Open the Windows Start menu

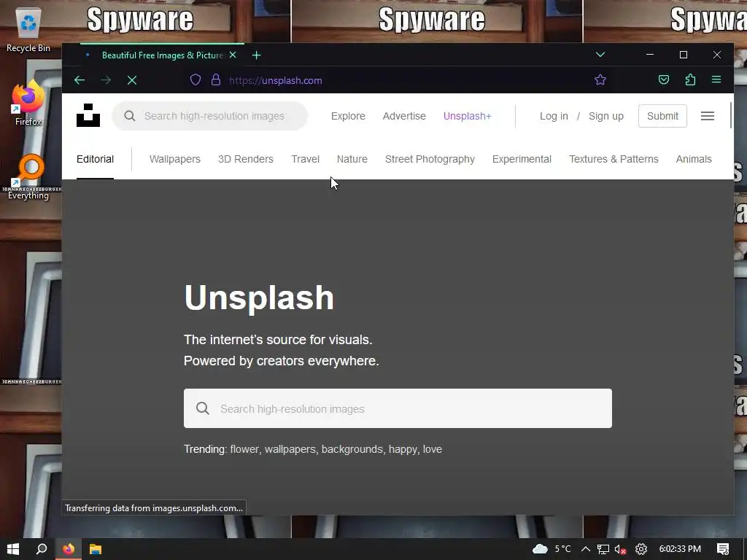[13, 549]
